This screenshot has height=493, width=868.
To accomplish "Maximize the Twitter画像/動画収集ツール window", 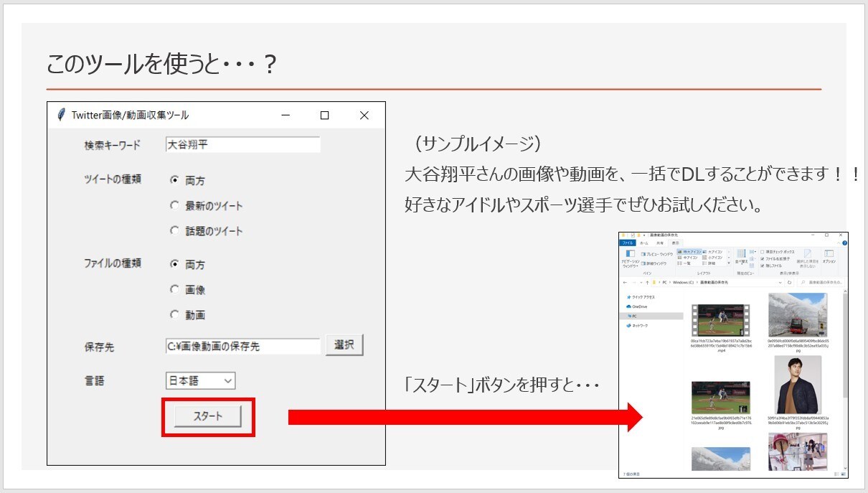I will tap(324, 115).
